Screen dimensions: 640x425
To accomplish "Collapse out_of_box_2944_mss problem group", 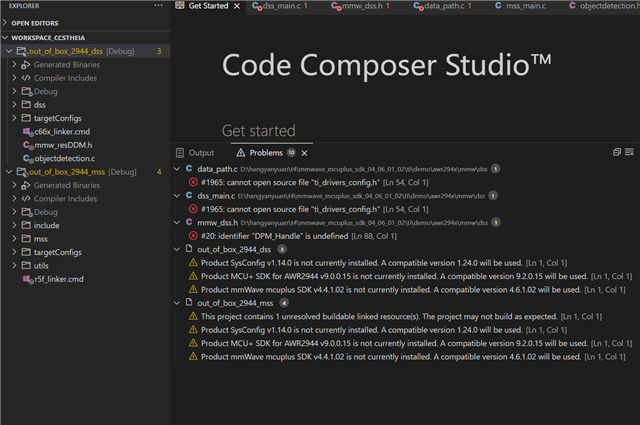I will click(x=177, y=303).
